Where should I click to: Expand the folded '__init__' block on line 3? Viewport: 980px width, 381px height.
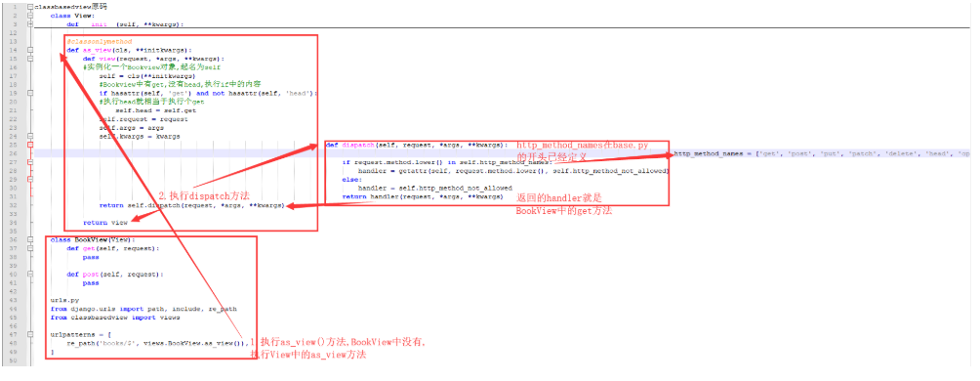pyautogui.click(x=30, y=24)
